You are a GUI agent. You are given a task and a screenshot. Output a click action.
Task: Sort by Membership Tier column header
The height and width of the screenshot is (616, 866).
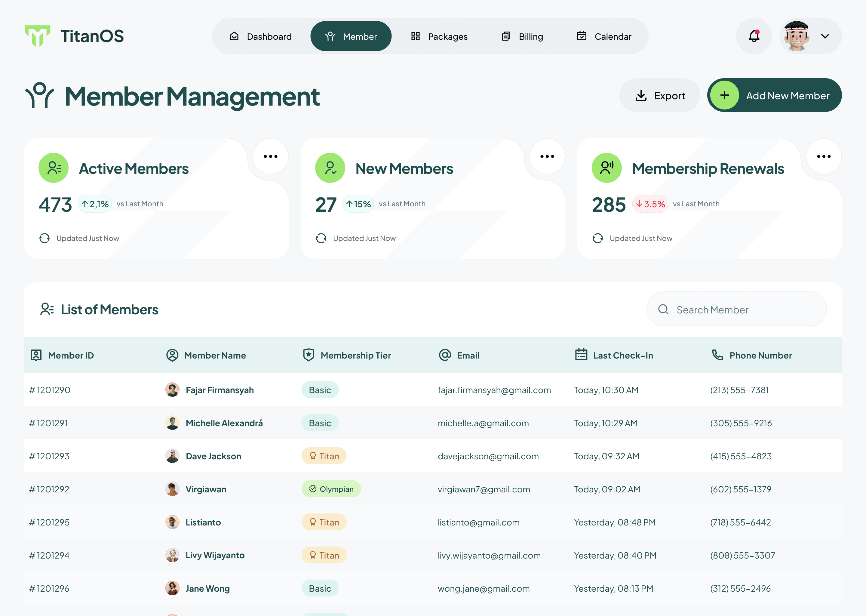(347, 356)
